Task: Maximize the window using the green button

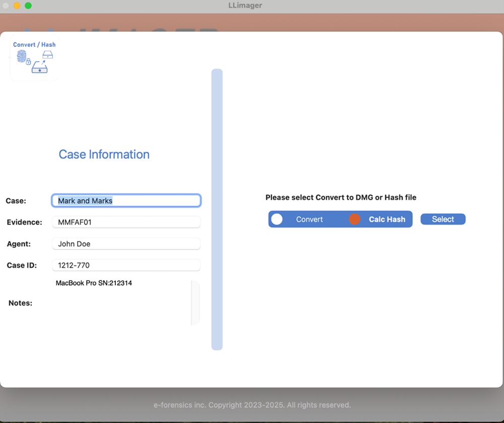Action: point(28,6)
